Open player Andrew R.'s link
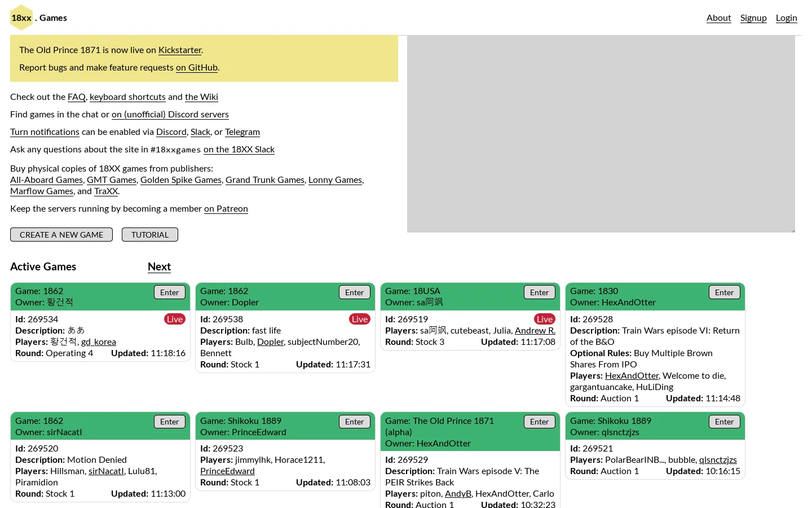Image resolution: width=812 pixels, height=508 pixels. coord(535,331)
